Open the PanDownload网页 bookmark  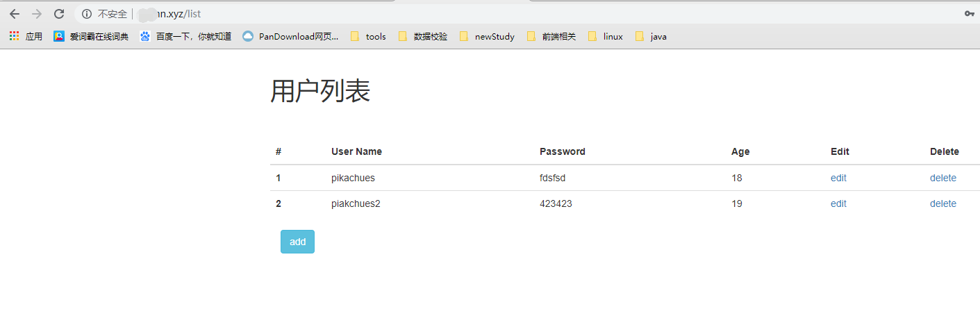pos(290,37)
